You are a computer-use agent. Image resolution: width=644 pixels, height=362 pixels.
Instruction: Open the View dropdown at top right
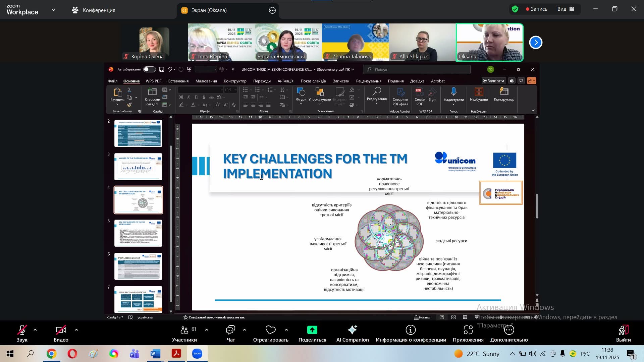[566, 9]
